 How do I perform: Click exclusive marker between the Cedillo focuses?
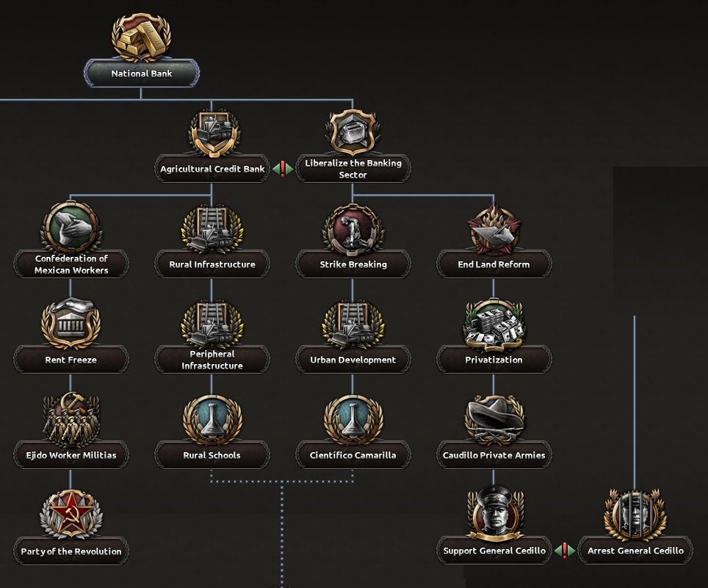point(564,551)
